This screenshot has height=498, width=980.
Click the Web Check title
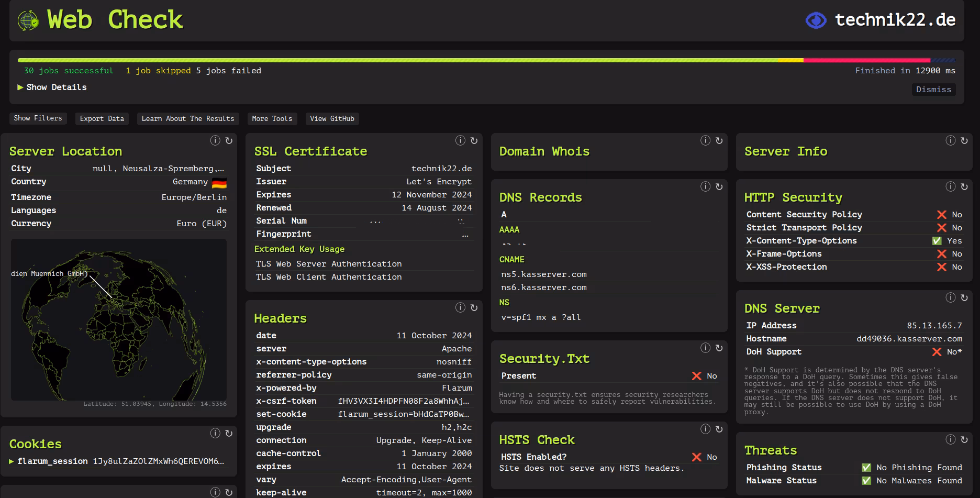[115, 20]
